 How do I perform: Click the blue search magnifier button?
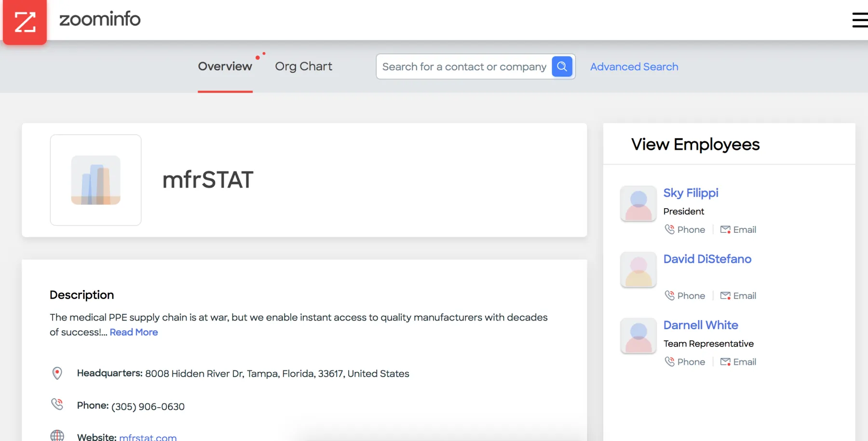562,67
